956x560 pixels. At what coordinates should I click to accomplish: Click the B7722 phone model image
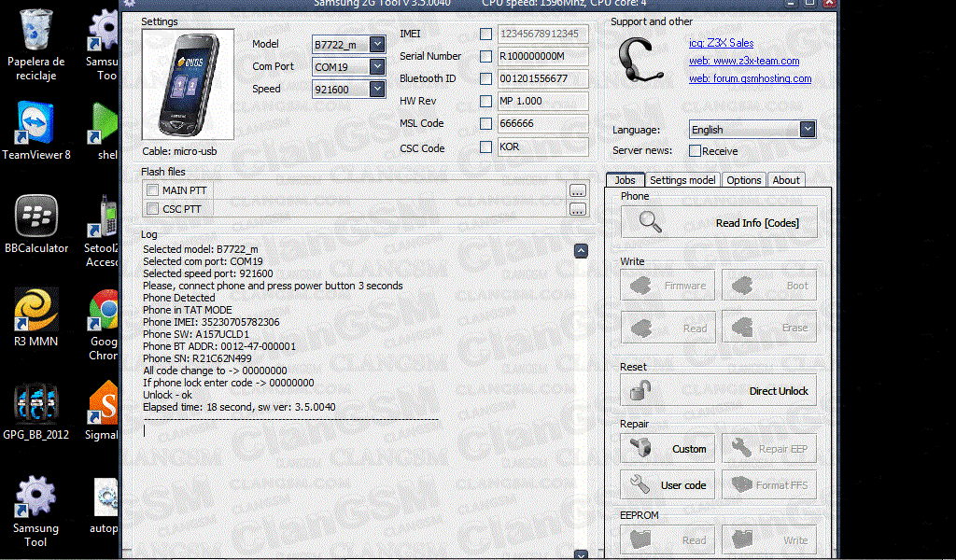[188, 84]
